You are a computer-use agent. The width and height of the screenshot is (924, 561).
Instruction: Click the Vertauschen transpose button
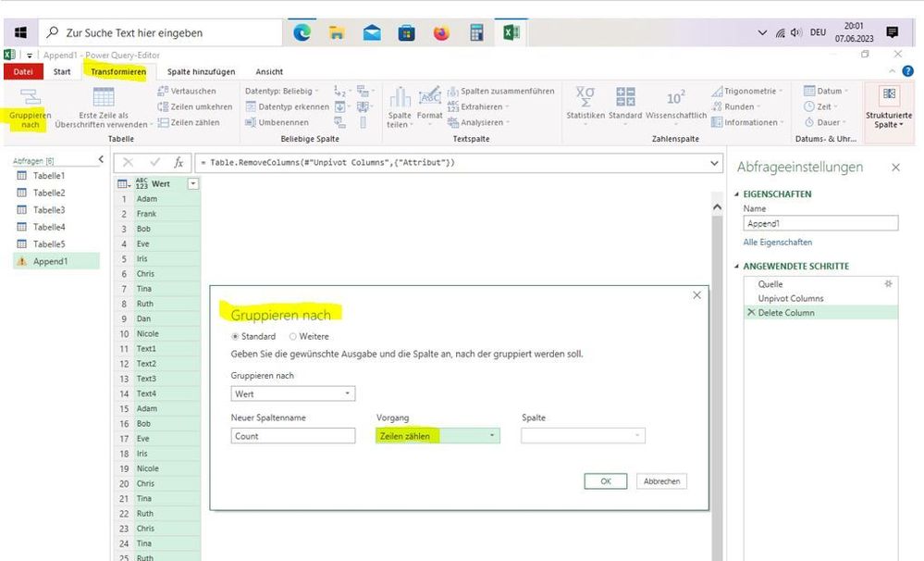(187, 91)
